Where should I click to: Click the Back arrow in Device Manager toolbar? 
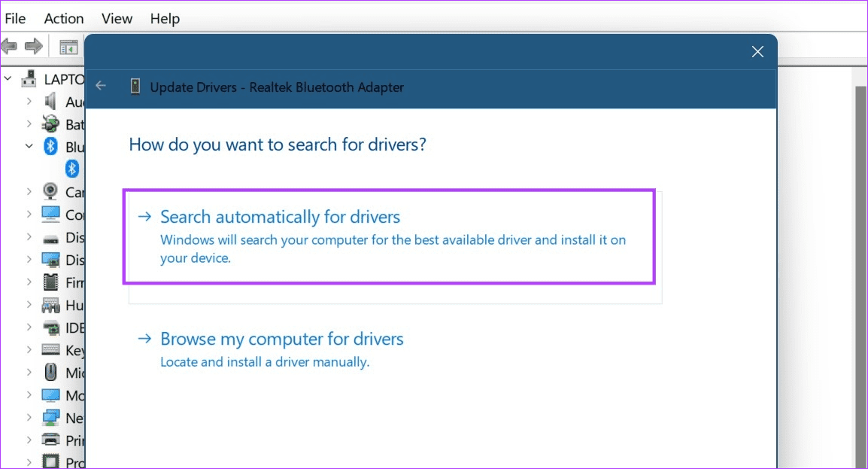click(10, 46)
